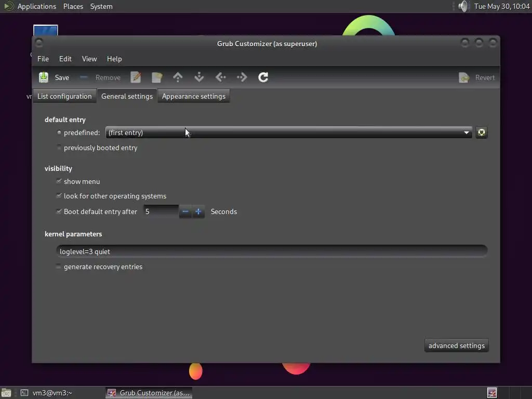Image resolution: width=532 pixels, height=399 pixels.
Task: Open the System menu
Action: 101,6
